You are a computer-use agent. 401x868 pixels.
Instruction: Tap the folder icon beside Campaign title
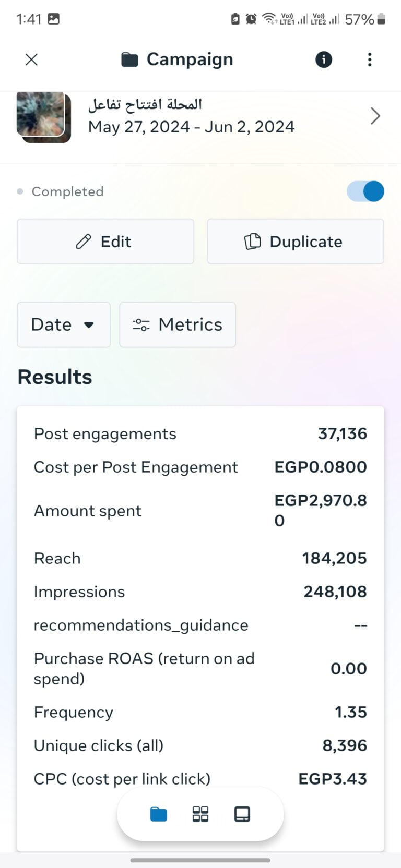tap(129, 60)
